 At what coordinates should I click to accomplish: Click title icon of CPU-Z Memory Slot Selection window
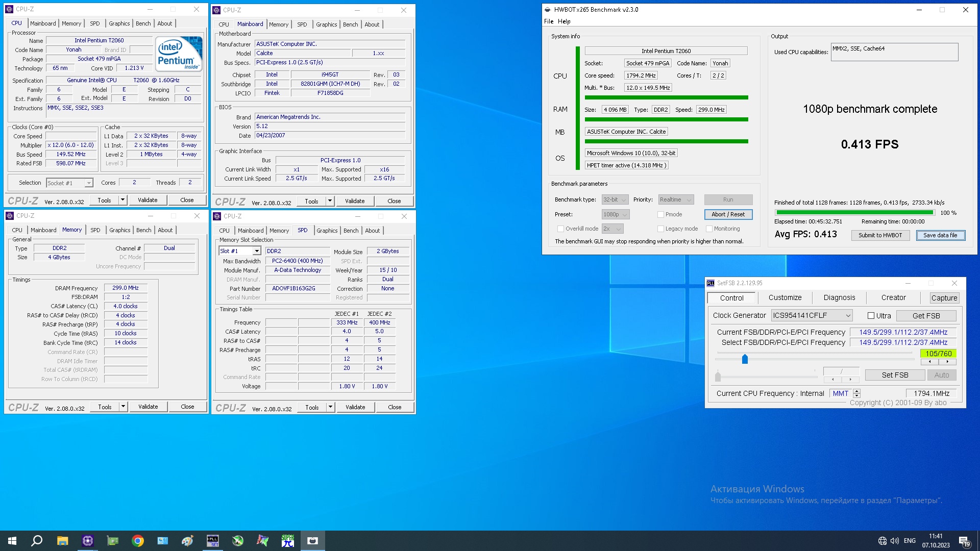(x=217, y=216)
